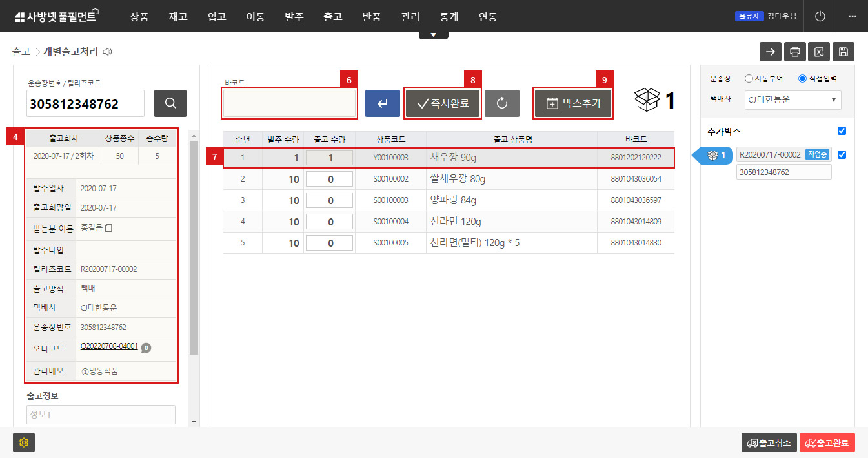Select the print icon in the top toolbar
The width and height of the screenshot is (868, 458).
(794, 51)
